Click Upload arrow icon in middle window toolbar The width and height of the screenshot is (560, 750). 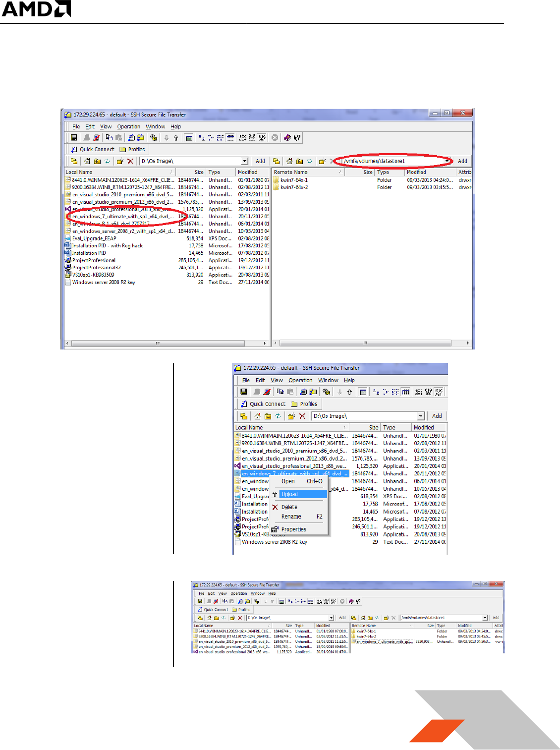(x=349, y=392)
